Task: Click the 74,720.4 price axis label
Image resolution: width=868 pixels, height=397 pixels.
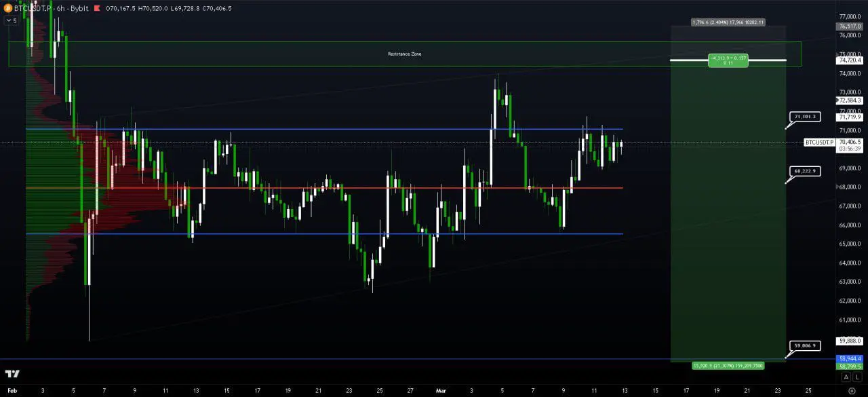Action: coord(850,60)
